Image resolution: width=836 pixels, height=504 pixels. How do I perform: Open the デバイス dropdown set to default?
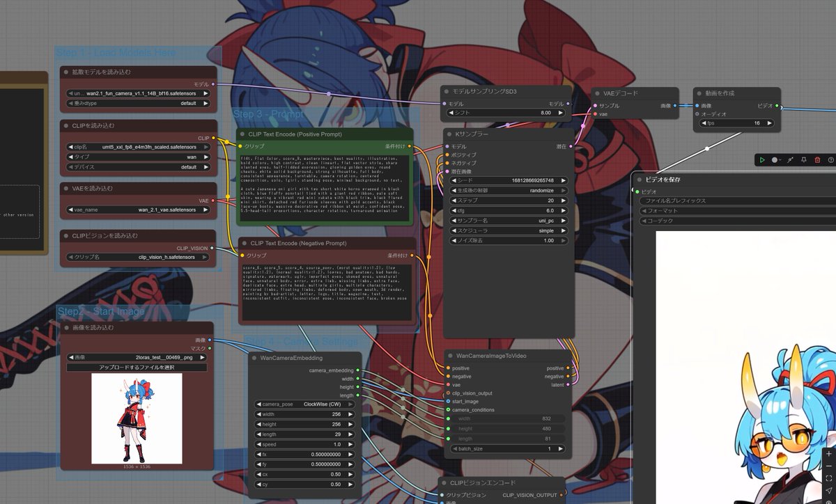138,167
